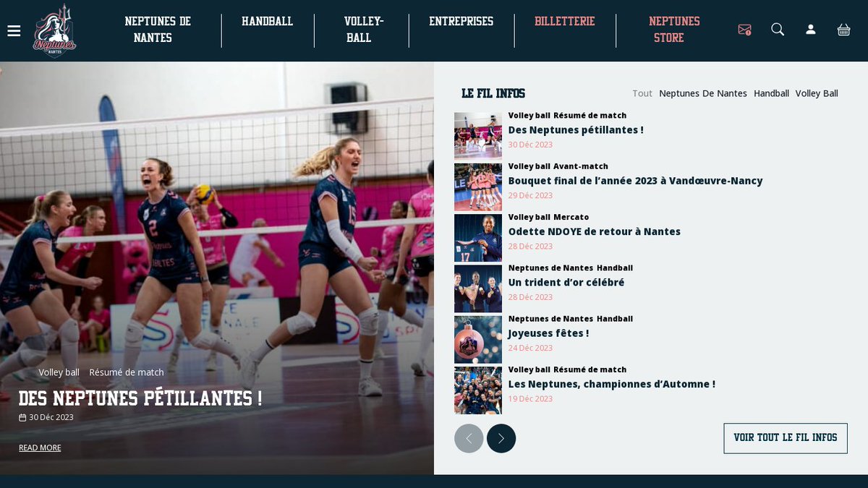Filter news by Volley Ball
This screenshot has height=488, width=868.
(817, 93)
